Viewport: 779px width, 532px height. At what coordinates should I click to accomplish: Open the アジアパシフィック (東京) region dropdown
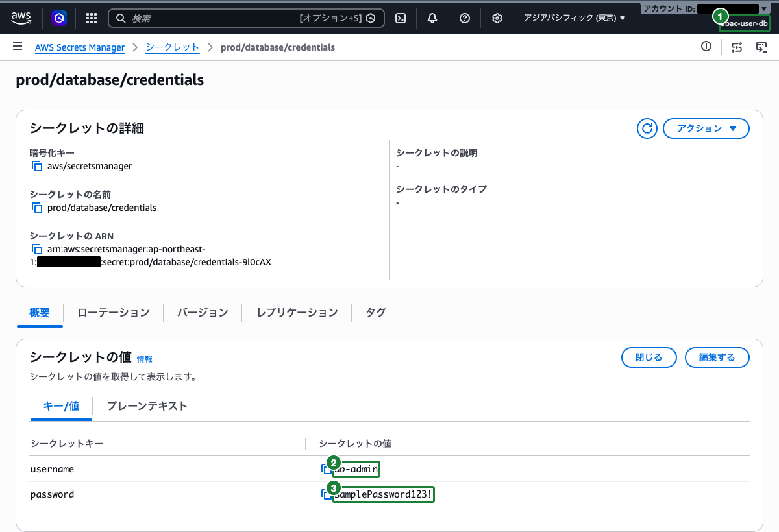[x=575, y=18]
